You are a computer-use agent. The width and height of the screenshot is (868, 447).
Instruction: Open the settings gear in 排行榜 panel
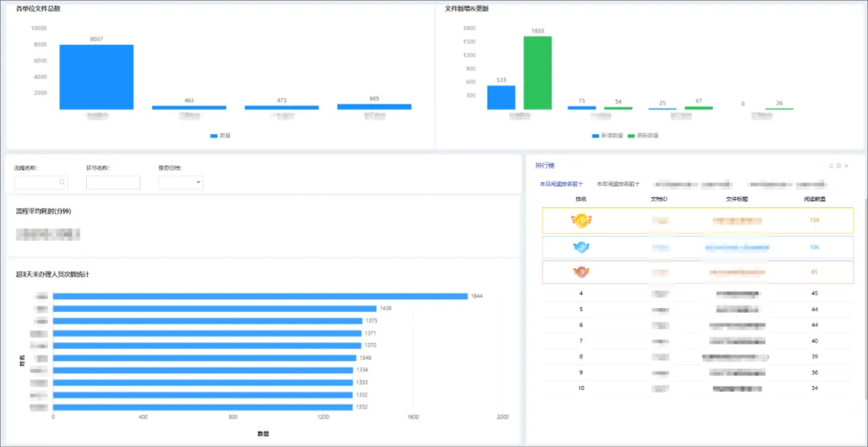[838, 166]
